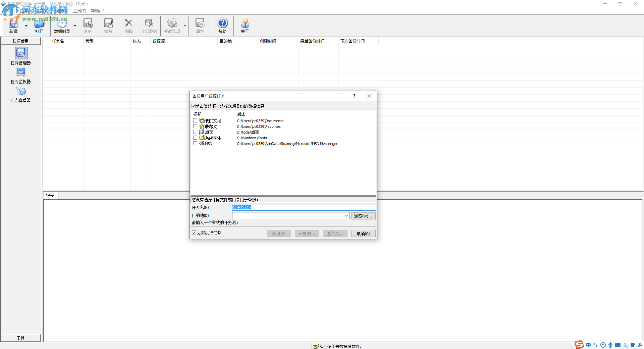The image size is (644, 349).
Task: Click the Sogou soft keyboard icon
Action: pyautogui.click(x=618, y=345)
